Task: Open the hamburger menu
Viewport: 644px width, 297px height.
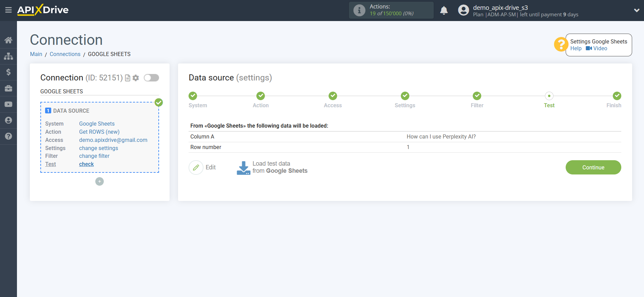Action: coord(8,10)
